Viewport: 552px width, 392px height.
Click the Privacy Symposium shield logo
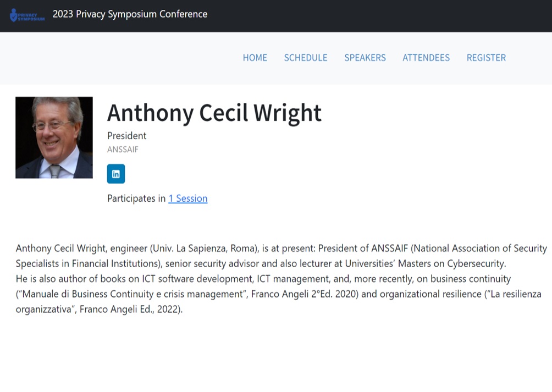point(27,15)
